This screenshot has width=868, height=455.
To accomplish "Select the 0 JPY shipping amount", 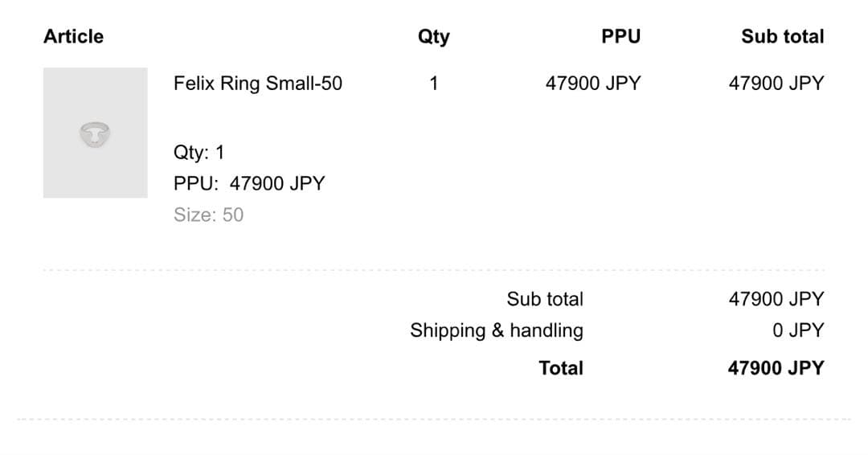I will [798, 330].
